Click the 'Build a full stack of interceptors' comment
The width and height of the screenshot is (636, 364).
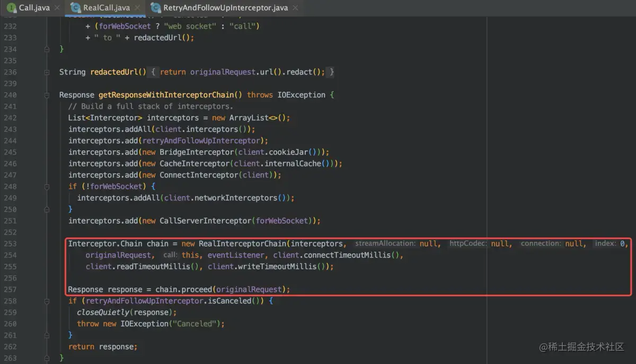[x=151, y=106]
